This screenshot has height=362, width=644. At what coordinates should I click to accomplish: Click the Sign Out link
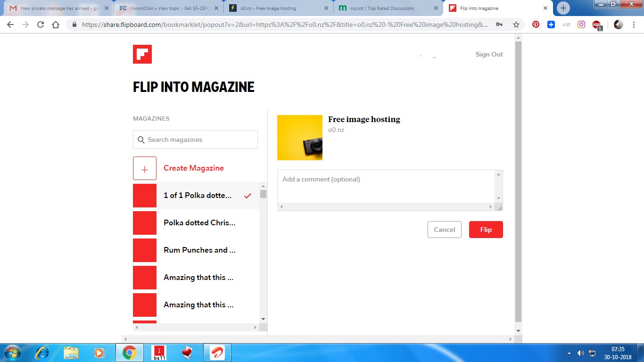click(489, 54)
